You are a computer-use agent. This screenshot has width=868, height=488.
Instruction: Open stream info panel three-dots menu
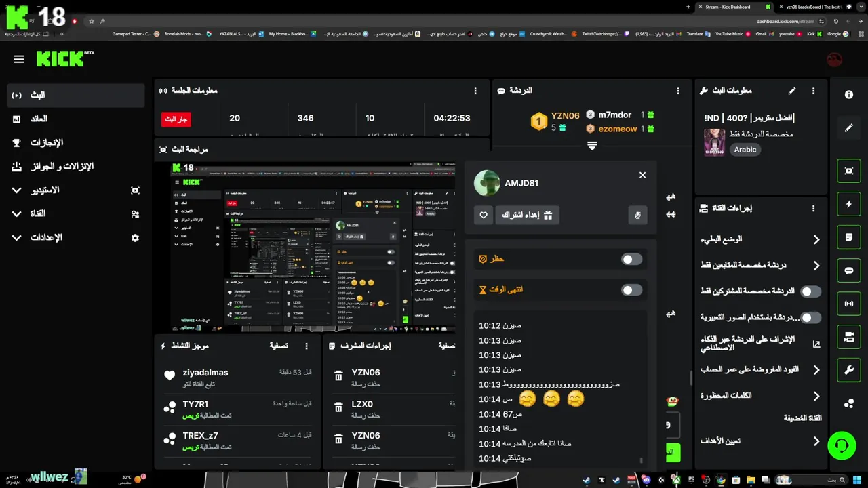click(814, 91)
